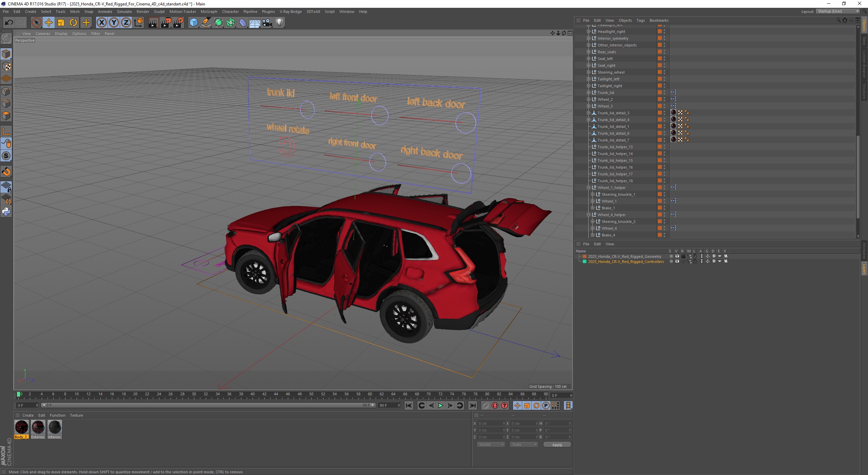Open Object Manager Bookmarks menu
The image size is (868, 475).
click(x=659, y=20)
